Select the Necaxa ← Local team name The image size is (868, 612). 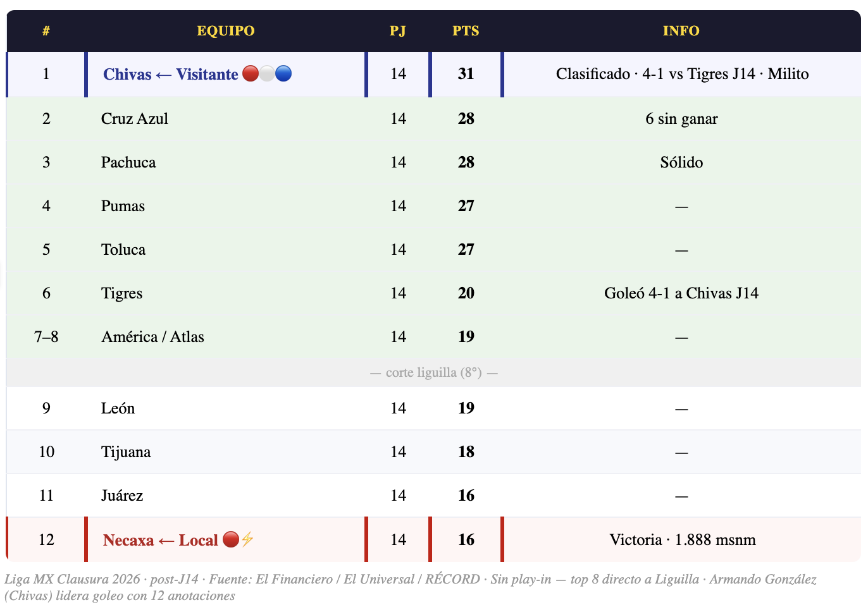(160, 541)
